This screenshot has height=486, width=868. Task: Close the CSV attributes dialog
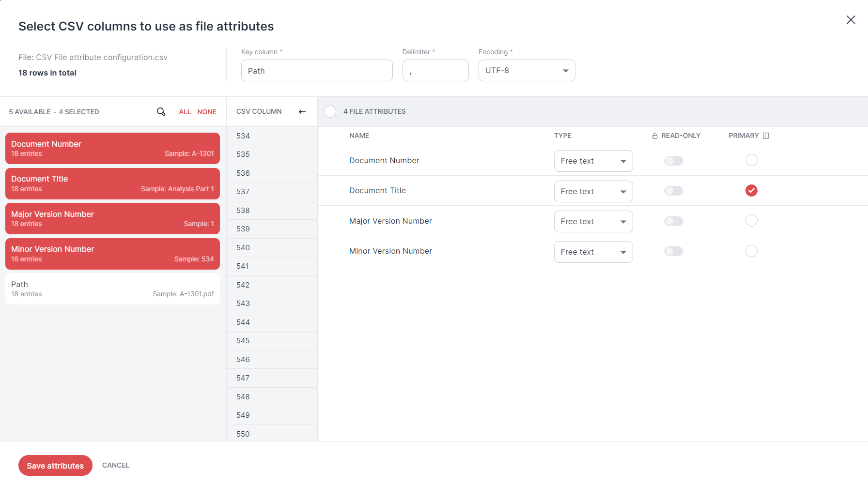[x=851, y=20]
